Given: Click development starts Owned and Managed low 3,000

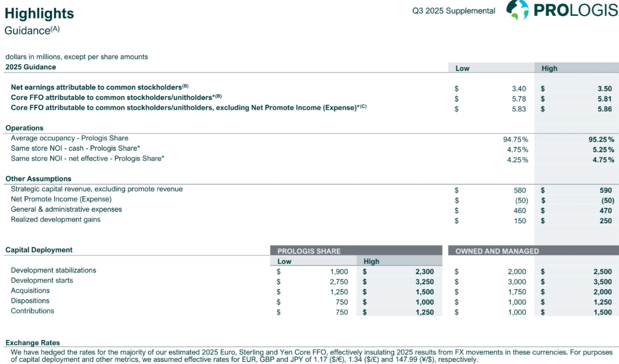Looking at the screenshot, I should point(517,282).
